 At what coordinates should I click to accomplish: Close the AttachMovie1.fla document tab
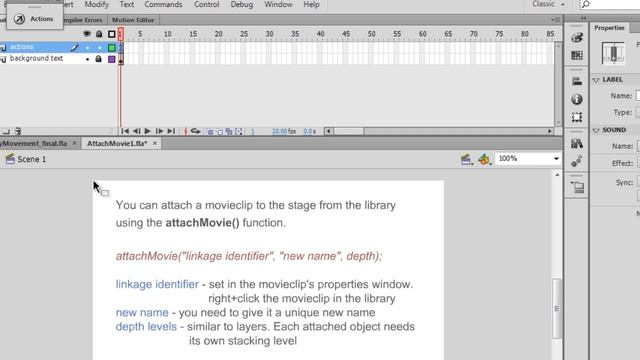pyautogui.click(x=155, y=144)
